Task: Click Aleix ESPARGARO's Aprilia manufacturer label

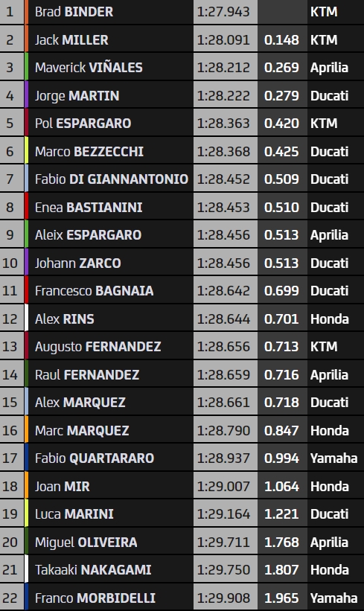Action: 329,235
